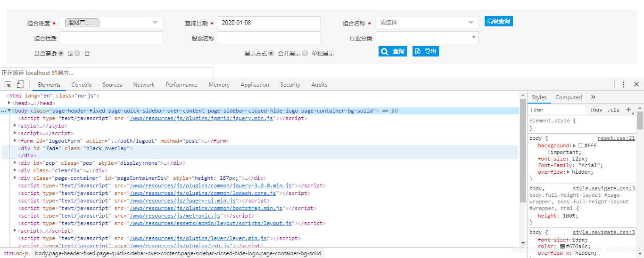Click the 组合性质 input field

point(111,38)
